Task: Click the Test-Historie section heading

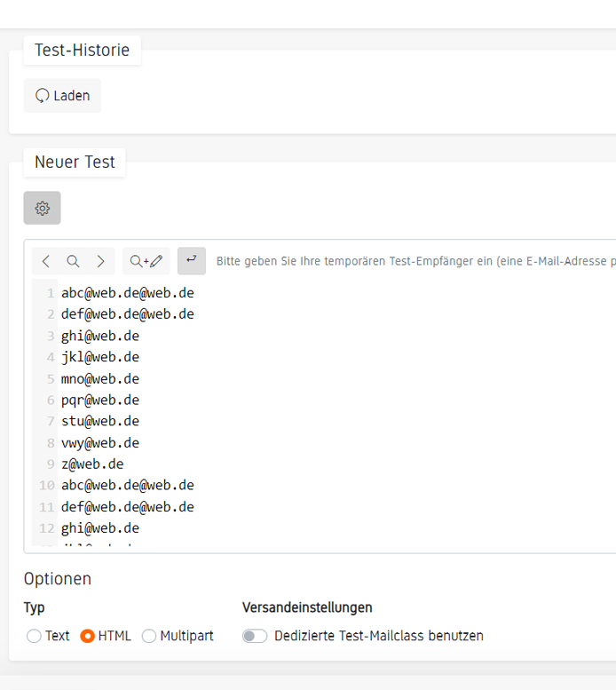Action: (x=82, y=50)
